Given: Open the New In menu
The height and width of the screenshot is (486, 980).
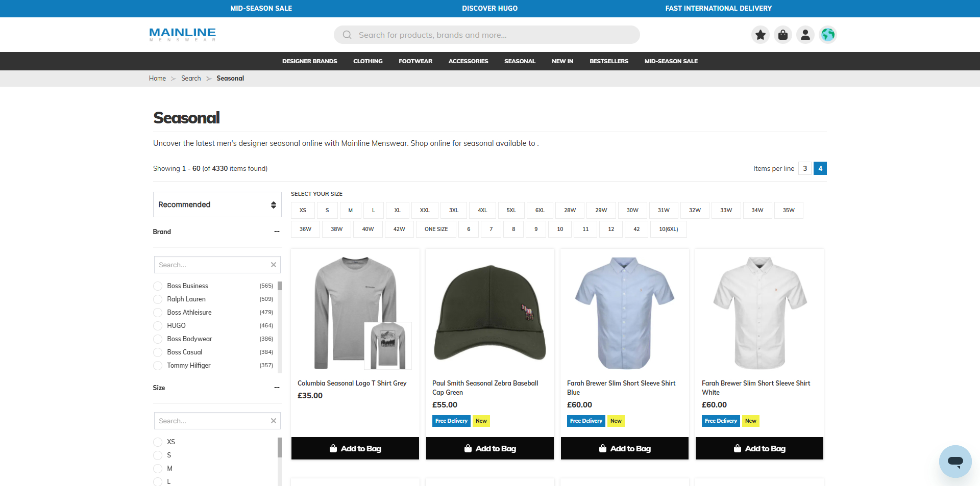Looking at the screenshot, I should (562, 61).
